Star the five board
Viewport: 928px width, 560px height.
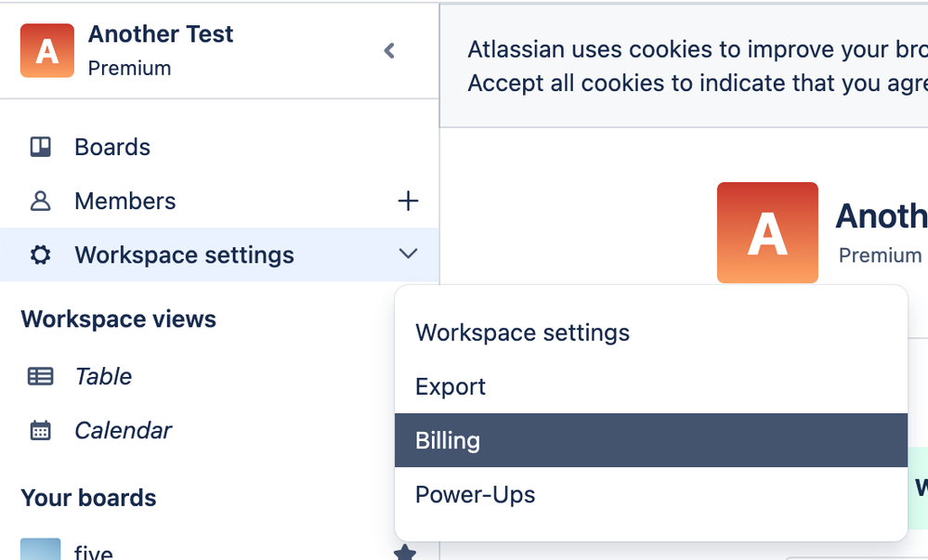click(x=404, y=553)
